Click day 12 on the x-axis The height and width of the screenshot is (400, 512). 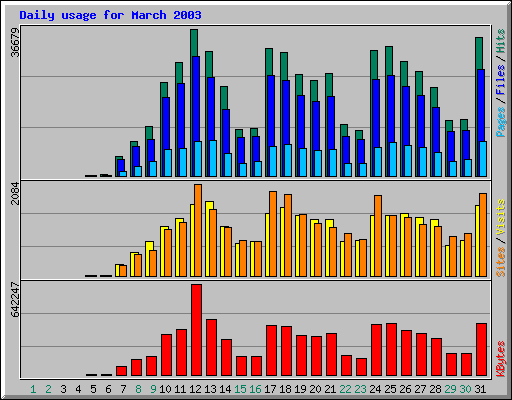pyautogui.click(x=195, y=389)
